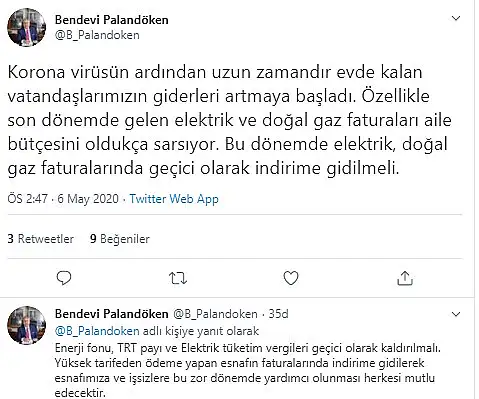Open @B_Palandoken mention in 'yanıt olarak' line
Screen dimensions: 479x399
tap(97, 331)
